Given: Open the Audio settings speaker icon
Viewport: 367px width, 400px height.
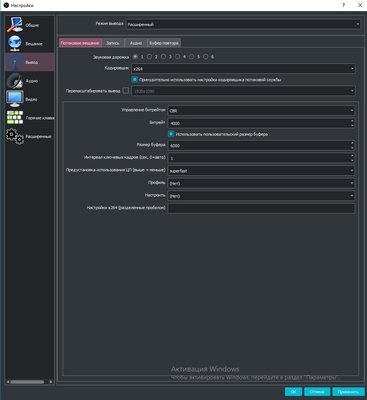Looking at the screenshot, I should pyautogui.click(x=15, y=81).
